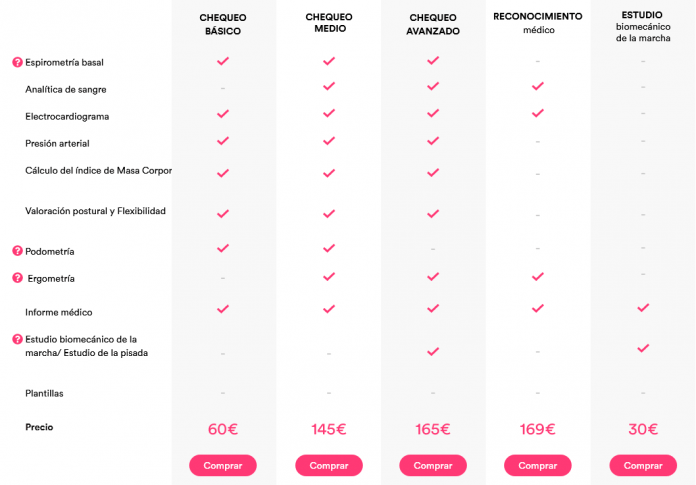
Task: Open help icon next to Podometría
Action: [17, 251]
